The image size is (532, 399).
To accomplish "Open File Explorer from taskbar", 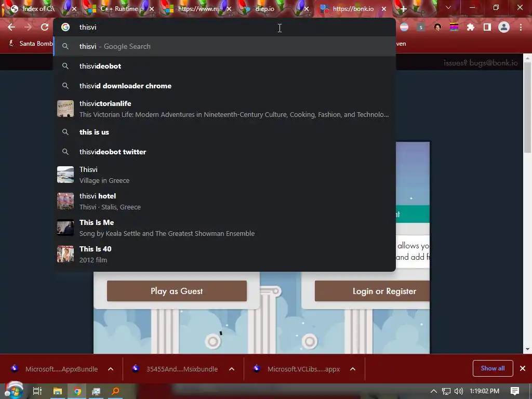I will tap(57, 391).
